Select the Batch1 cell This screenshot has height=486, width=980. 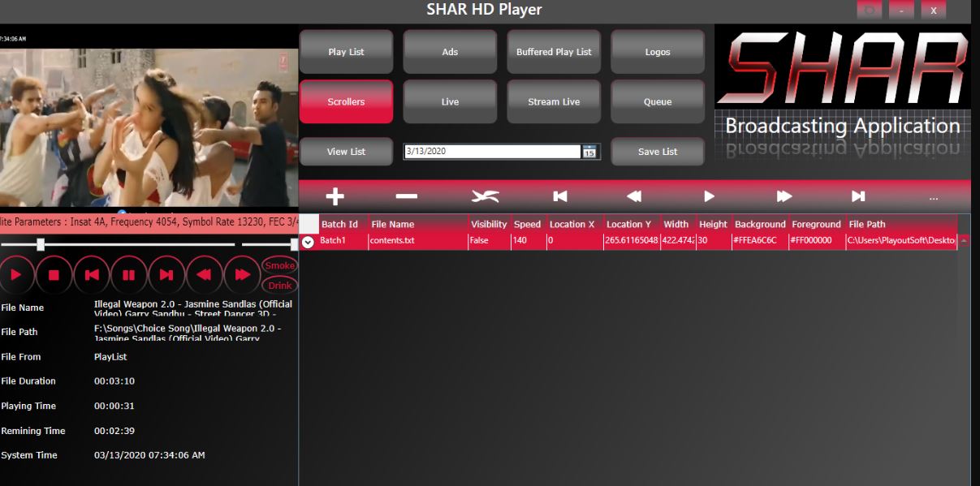pyautogui.click(x=343, y=241)
